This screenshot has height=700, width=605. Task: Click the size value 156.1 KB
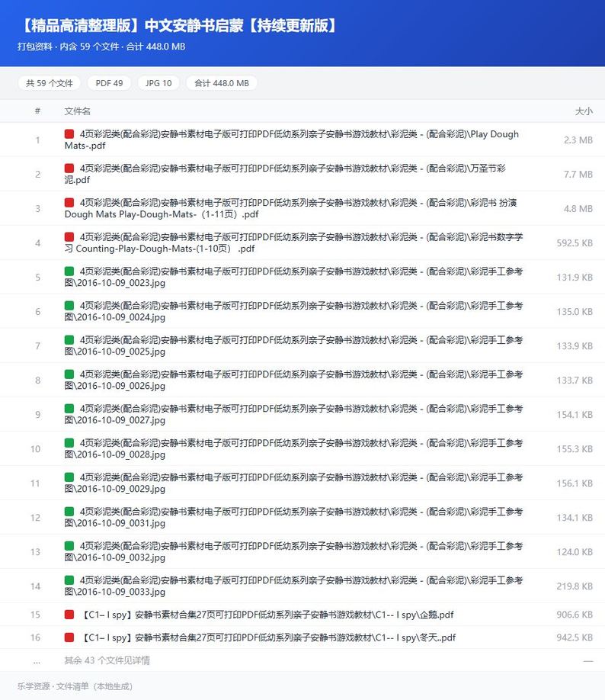click(x=575, y=483)
